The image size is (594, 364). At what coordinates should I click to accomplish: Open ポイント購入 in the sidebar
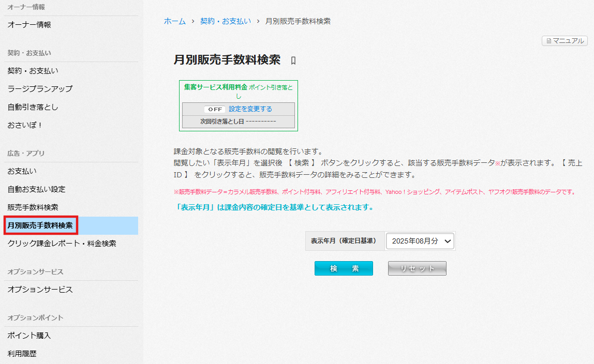29,336
